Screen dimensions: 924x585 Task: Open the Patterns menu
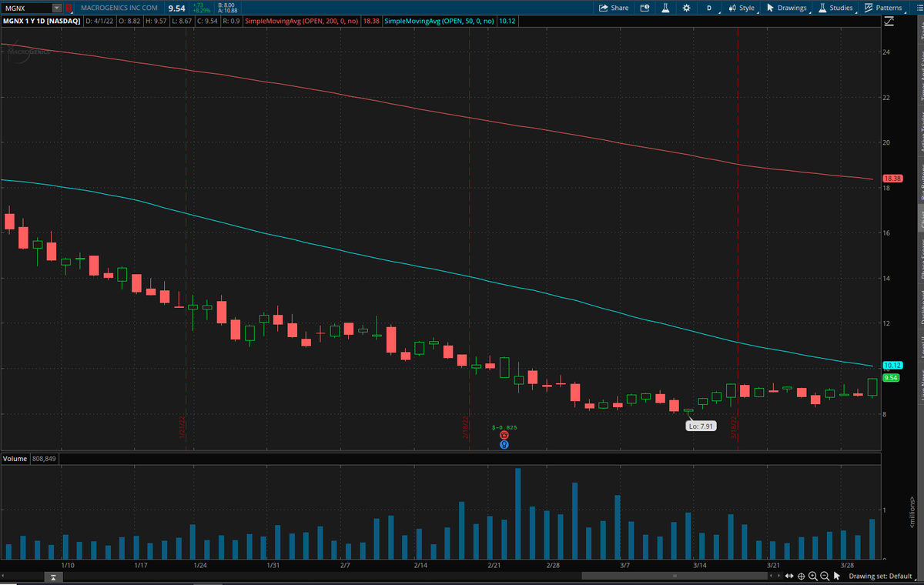[x=882, y=8]
